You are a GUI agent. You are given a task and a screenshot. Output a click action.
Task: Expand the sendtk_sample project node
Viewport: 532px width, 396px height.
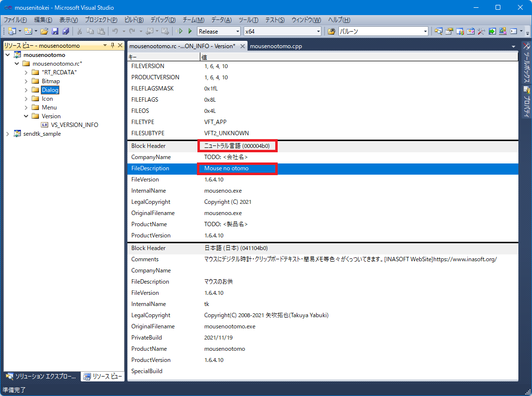click(8, 134)
